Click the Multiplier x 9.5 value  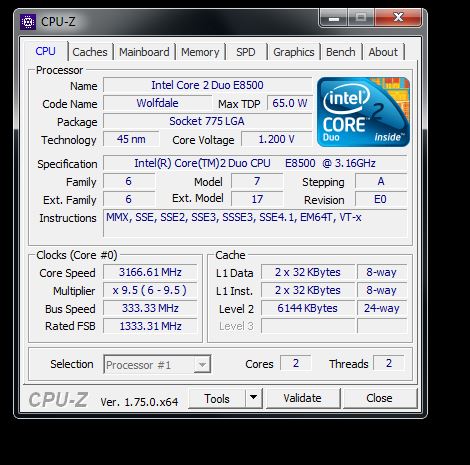tap(150, 290)
